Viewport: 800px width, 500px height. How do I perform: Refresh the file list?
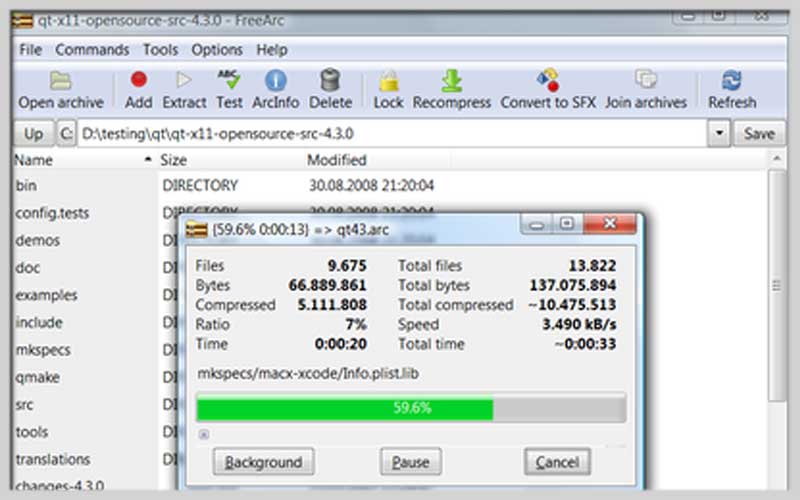tap(732, 90)
